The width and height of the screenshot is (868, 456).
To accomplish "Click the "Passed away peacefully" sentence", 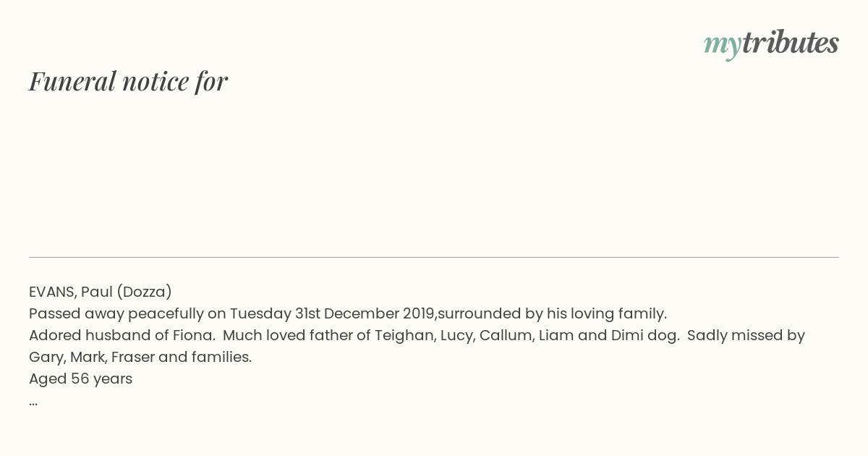I will click(x=348, y=313).
